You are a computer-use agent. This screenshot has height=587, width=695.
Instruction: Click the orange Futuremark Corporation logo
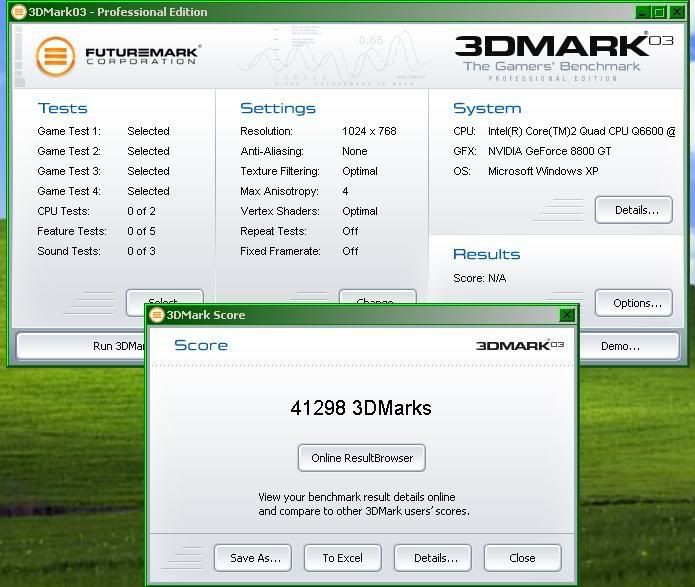point(56,56)
